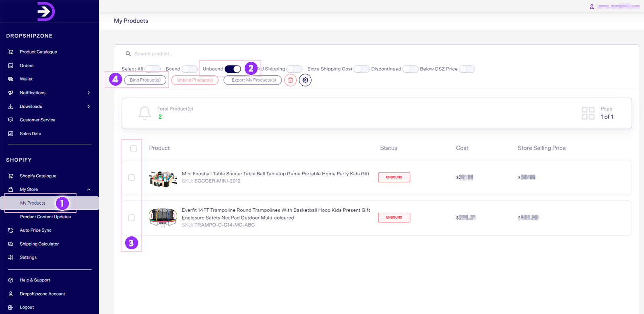Check the Everfit Trampoline product checkbox
The width and height of the screenshot is (644, 314).
(132, 218)
